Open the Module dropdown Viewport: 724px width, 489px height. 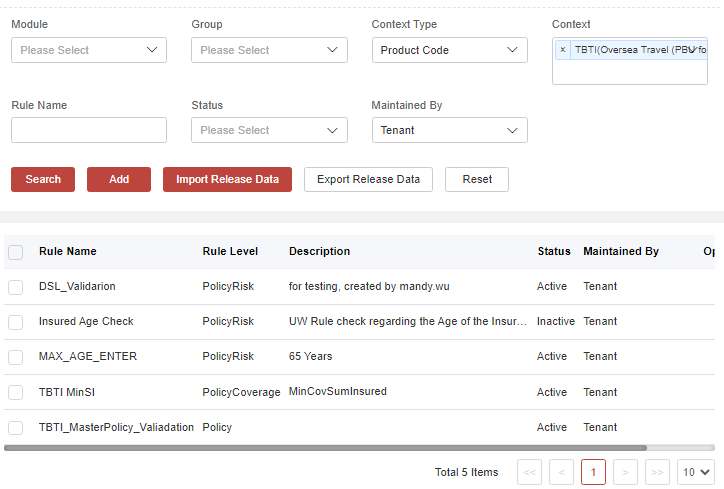coord(89,50)
